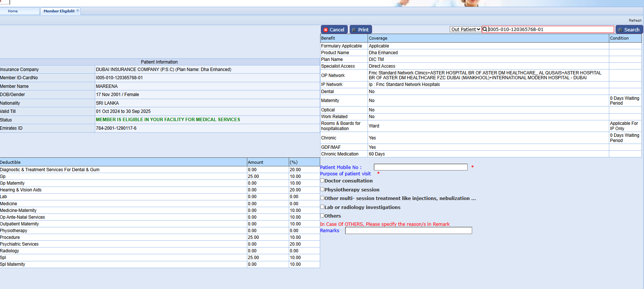Open the Out Patient dropdown
This screenshot has width=644, height=289.
tap(465, 29)
